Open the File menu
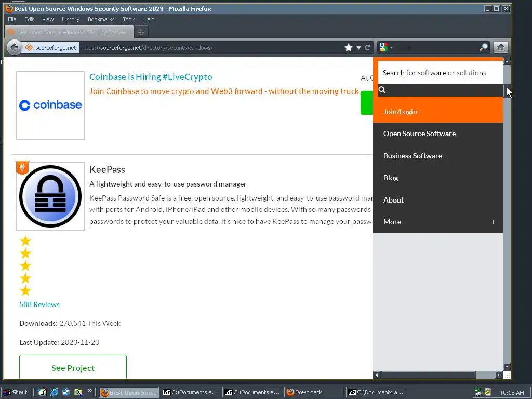532x399 pixels. 12,19
